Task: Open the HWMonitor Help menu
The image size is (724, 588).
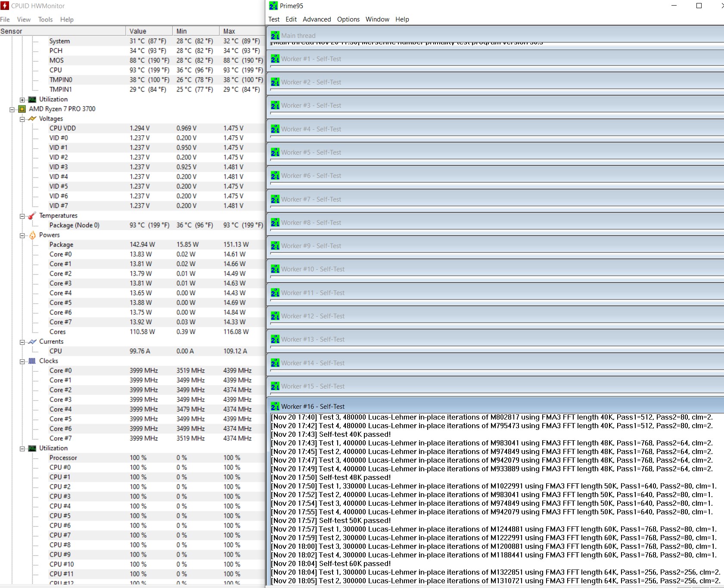Action: tap(67, 19)
